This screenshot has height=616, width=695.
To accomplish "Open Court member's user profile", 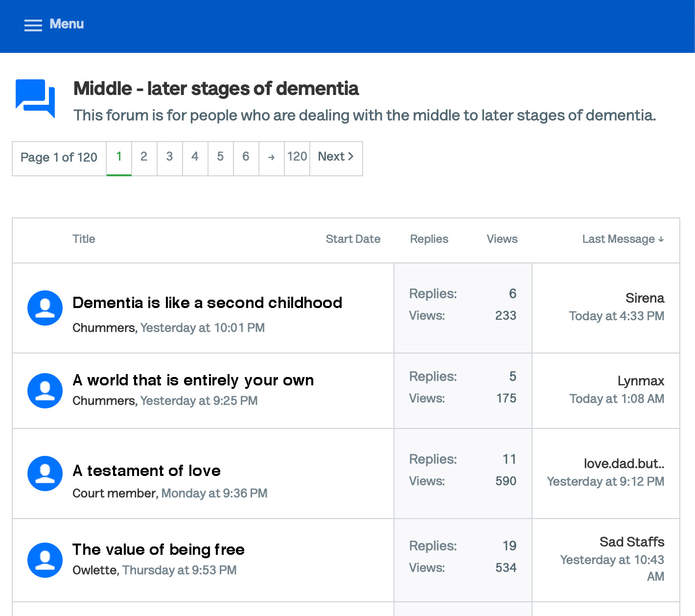I will pos(114,493).
